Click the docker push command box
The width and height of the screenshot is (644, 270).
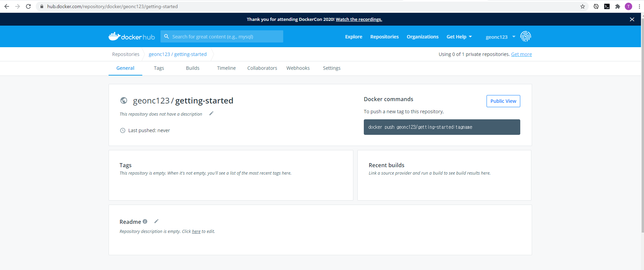(x=442, y=127)
